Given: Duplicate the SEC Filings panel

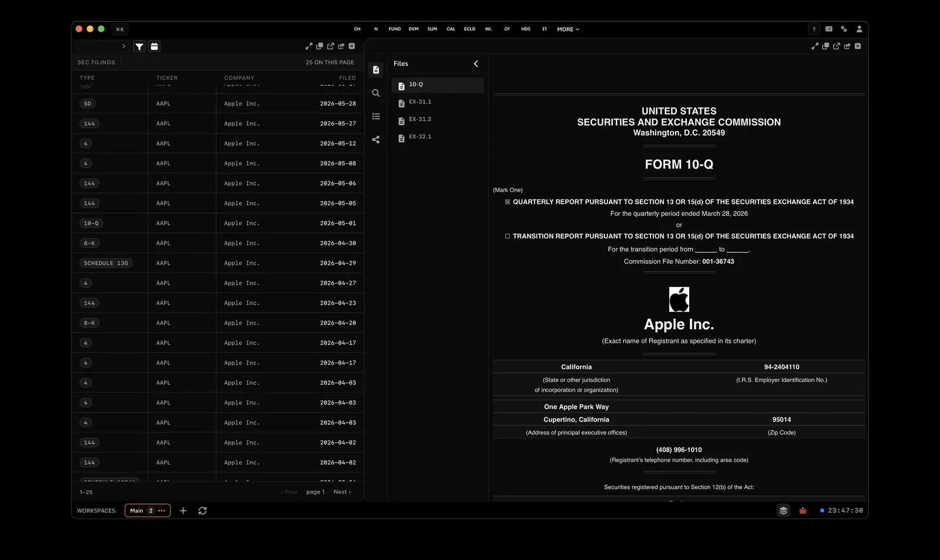Looking at the screenshot, I should [320, 46].
